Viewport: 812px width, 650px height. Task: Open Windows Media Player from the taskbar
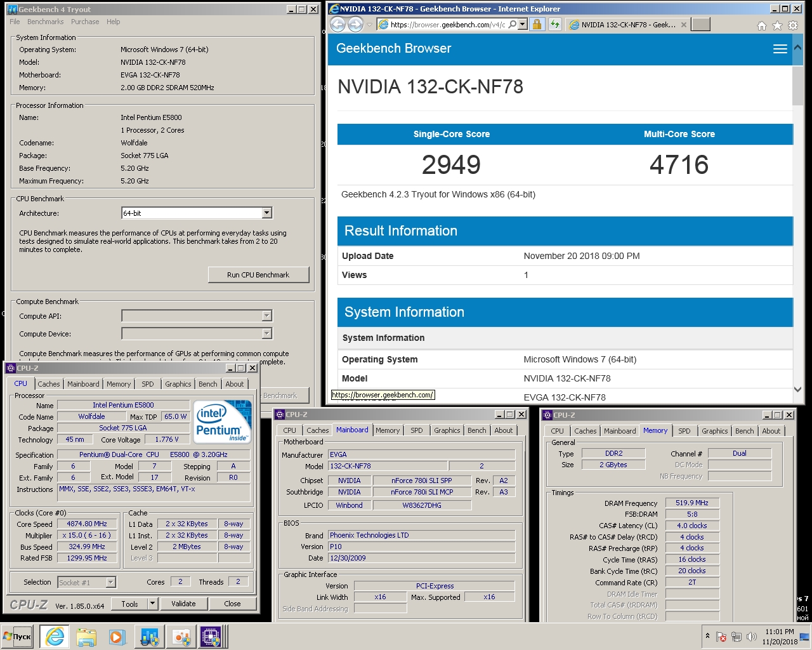pyautogui.click(x=117, y=637)
